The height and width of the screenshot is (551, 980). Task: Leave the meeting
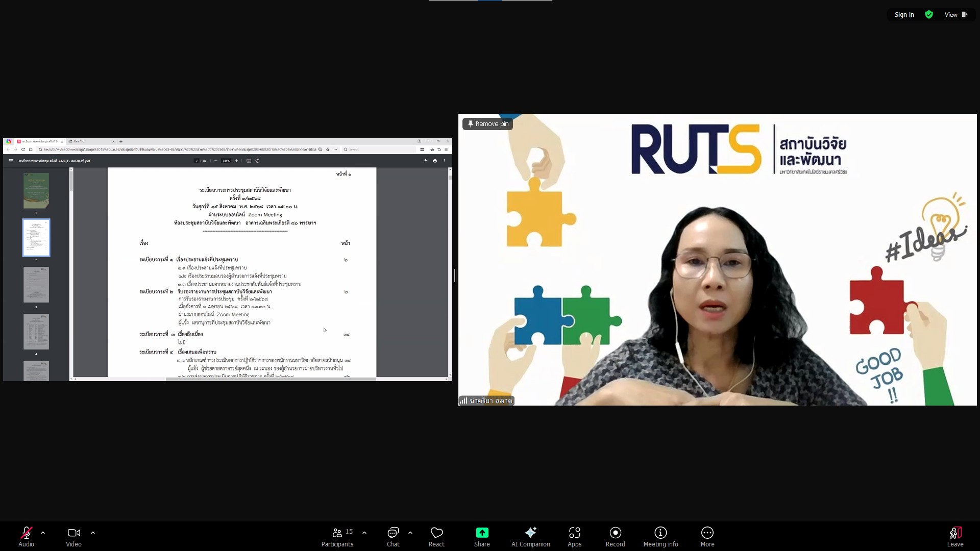[955, 536]
